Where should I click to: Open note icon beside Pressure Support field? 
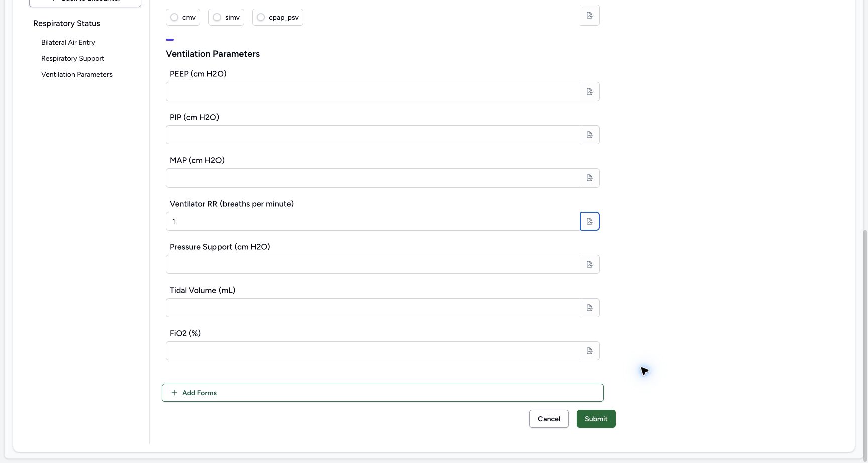click(x=590, y=264)
